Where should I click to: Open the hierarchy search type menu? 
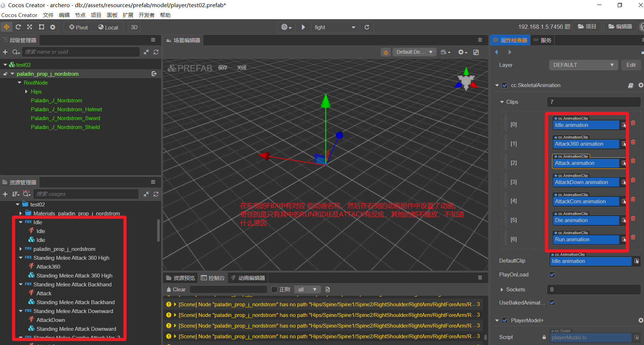point(16,52)
